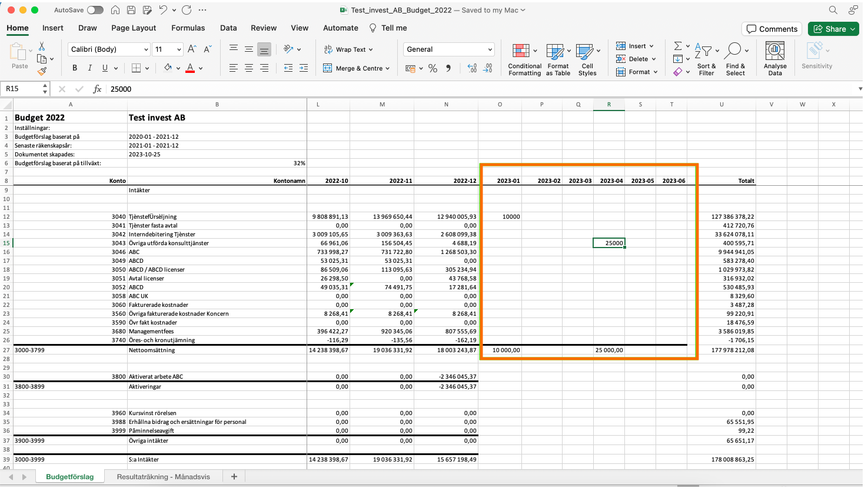Decrease decimal places
This screenshot has width=868, height=498.
[x=488, y=68]
